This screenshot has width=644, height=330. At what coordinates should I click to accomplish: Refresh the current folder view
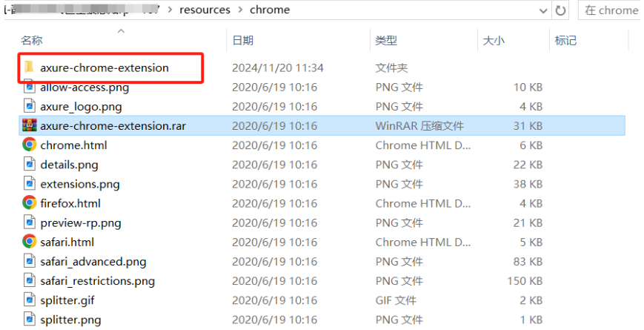tap(560, 10)
